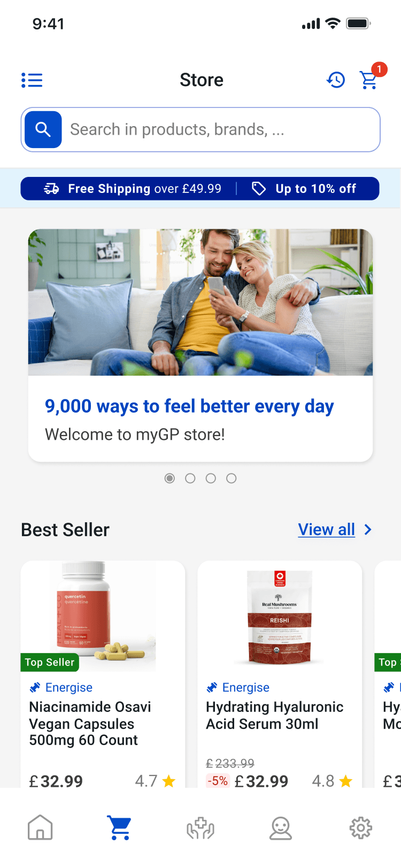Expand Best Seller with chevron arrow
This screenshot has height=868, width=401.
pyautogui.click(x=368, y=530)
